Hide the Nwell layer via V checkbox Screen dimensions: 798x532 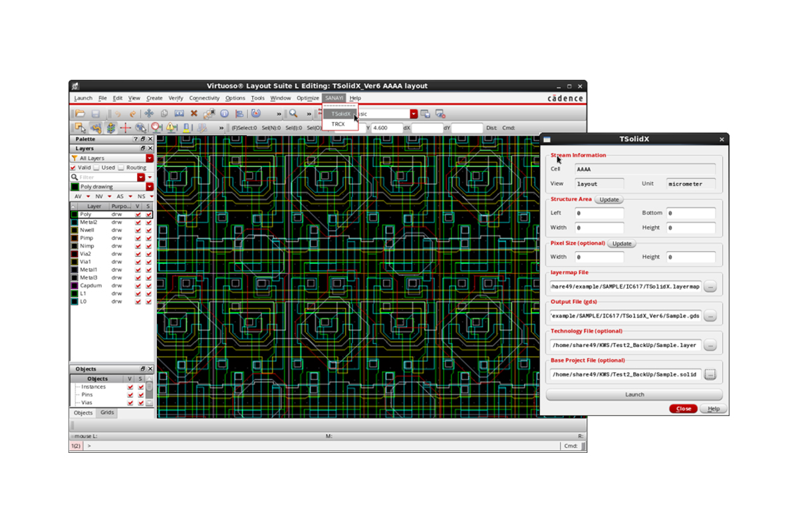(138, 230)
